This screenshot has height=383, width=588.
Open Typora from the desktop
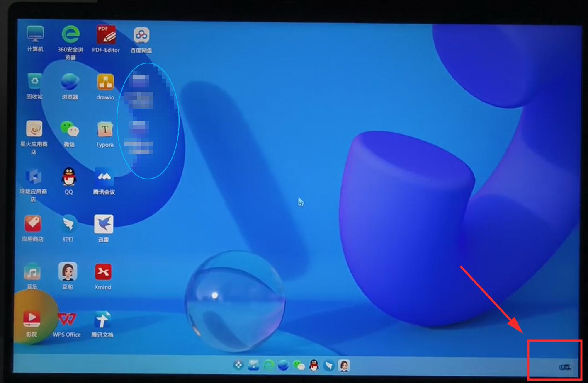[105, 130]
